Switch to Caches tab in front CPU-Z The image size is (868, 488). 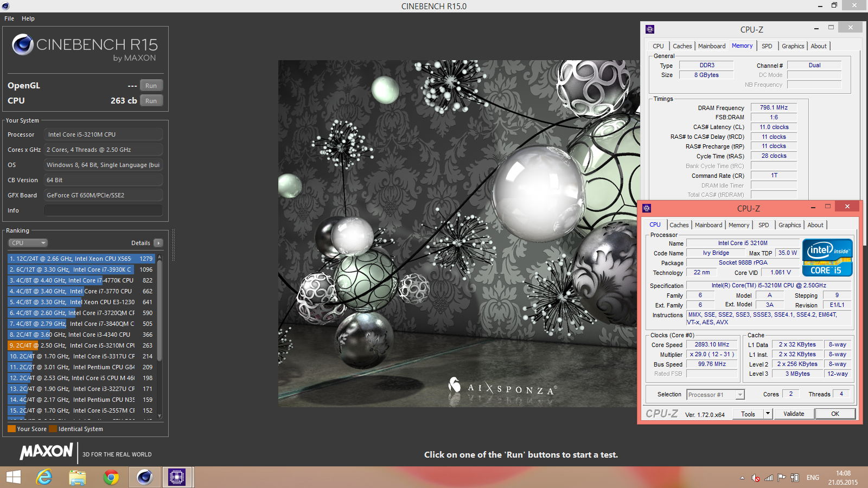click(679, 225)
